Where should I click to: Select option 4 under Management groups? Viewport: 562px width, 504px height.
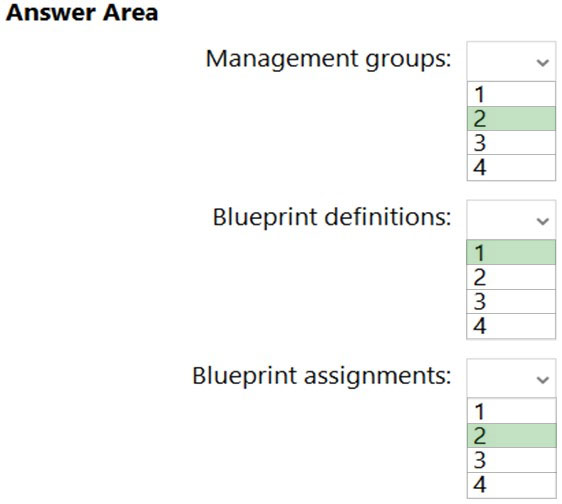point(511,167)
